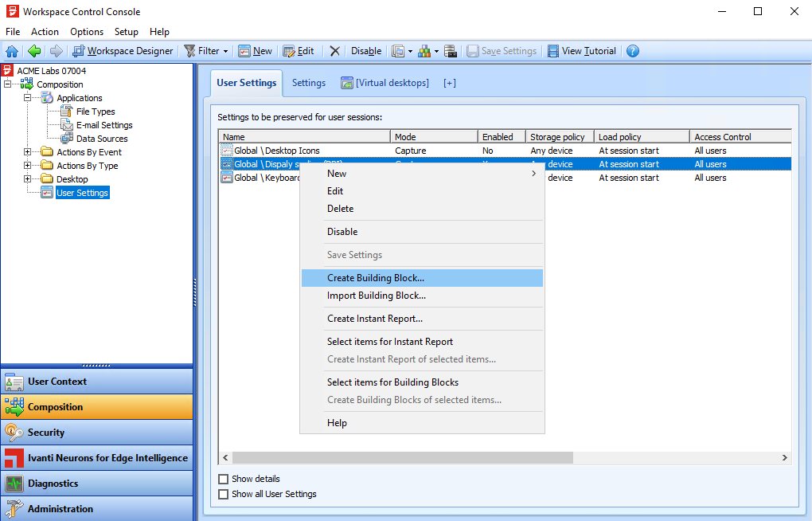Open Ivanti Neurons for Edge Intelligence
812x521 pixels.
coord(97,458)
